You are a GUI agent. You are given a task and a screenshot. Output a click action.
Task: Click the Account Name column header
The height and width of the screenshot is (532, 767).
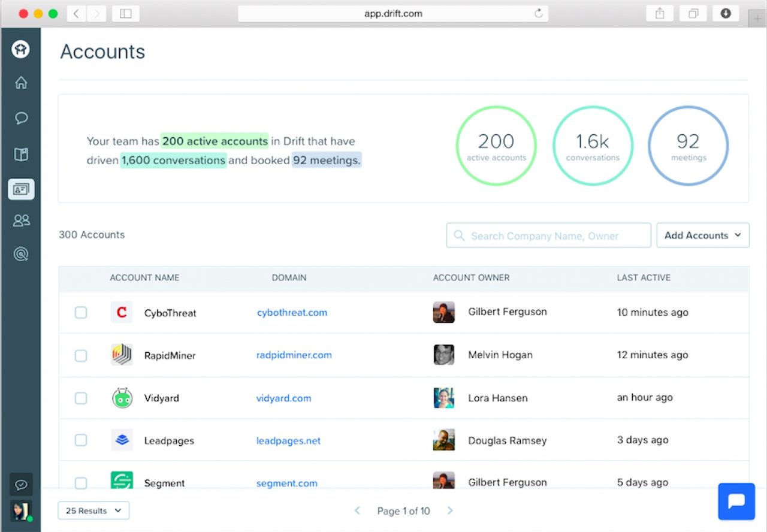[x=144, y=278]
